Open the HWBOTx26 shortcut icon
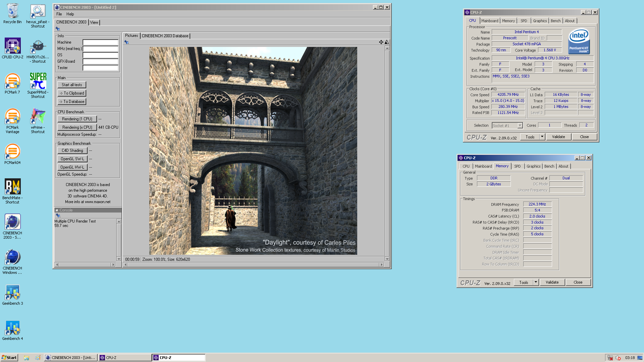This screenshot has height=362, width=644. click(x=38, y=51)
